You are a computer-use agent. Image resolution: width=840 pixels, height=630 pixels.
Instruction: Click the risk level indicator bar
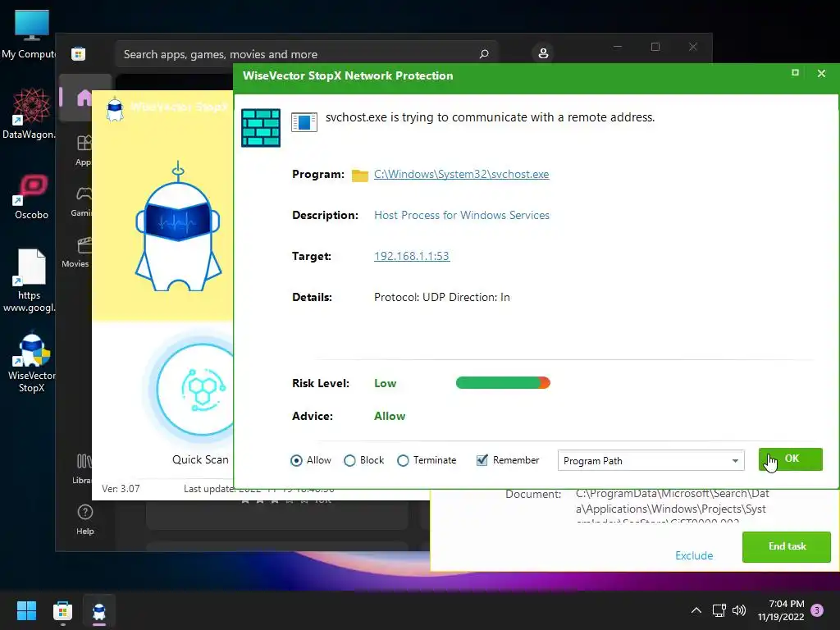(x=503, y=382)
